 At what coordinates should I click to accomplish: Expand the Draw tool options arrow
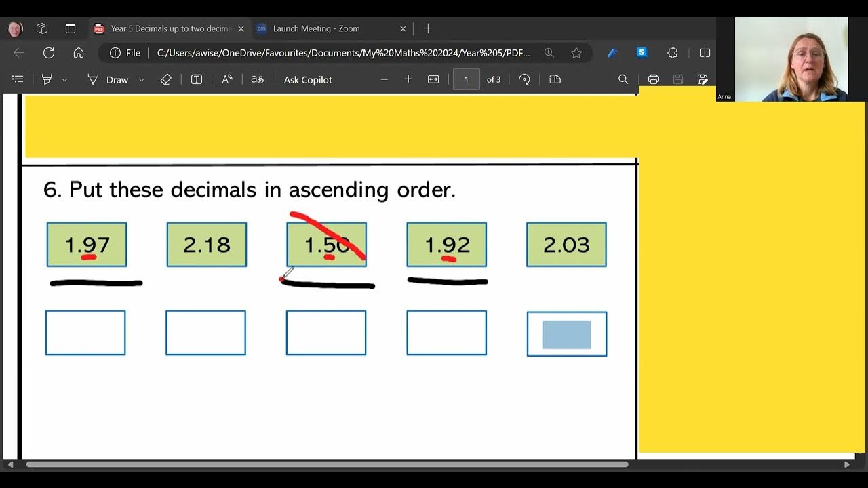coord(141,79)
